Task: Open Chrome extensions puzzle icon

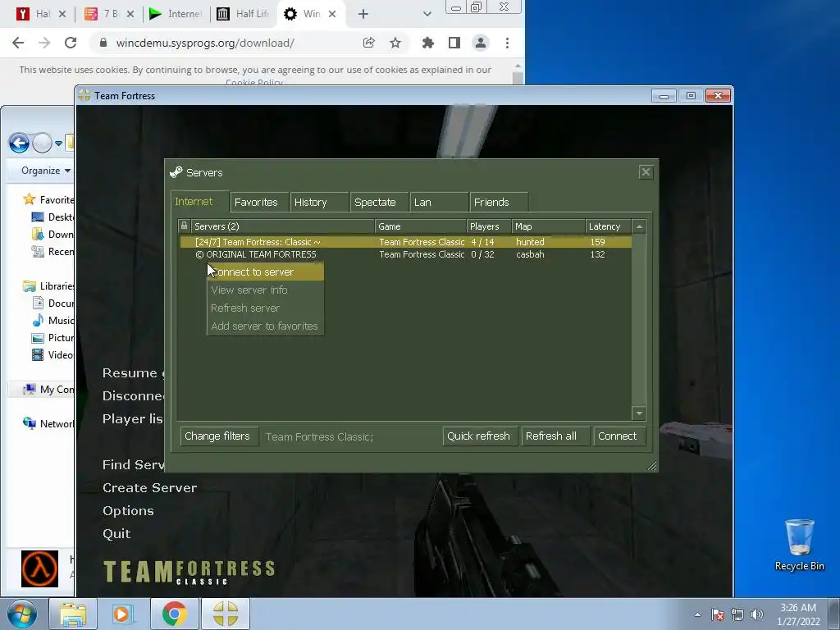Action: pos(427,43)
